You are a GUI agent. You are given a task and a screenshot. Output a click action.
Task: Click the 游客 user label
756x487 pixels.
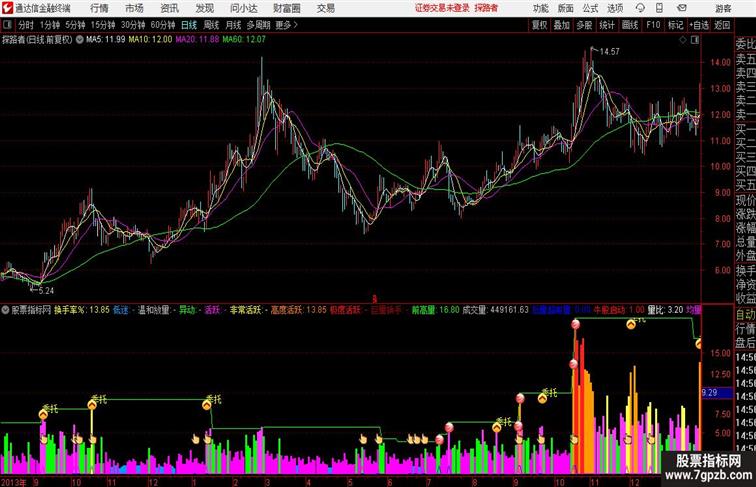click(723, 8)
